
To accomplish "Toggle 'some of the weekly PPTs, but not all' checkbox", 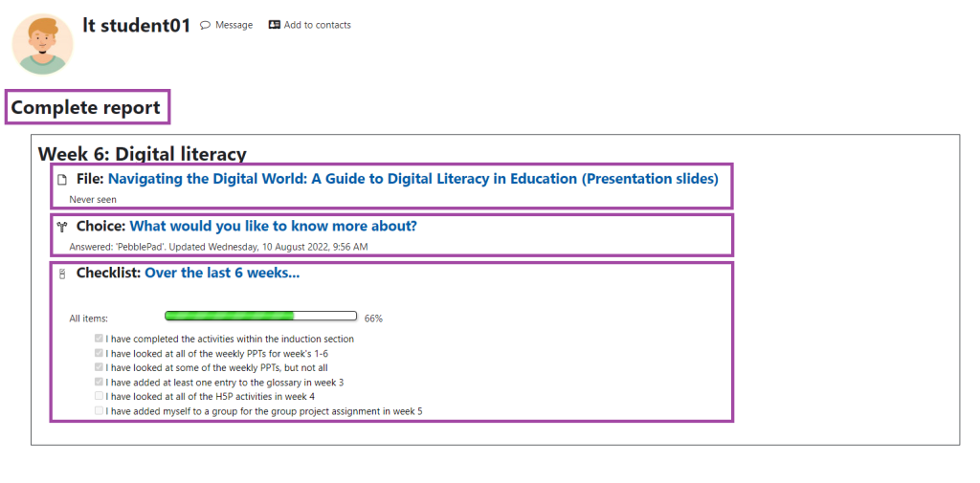I will point(99,367).
